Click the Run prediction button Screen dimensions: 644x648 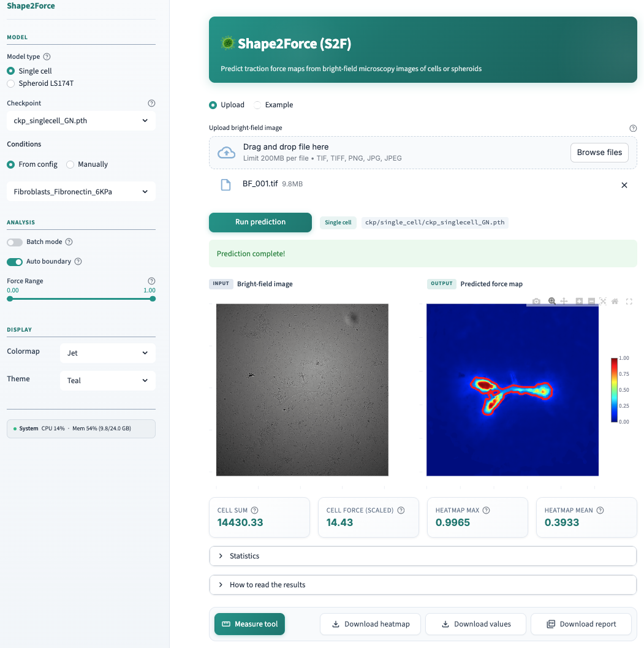[x=260, y=223]
